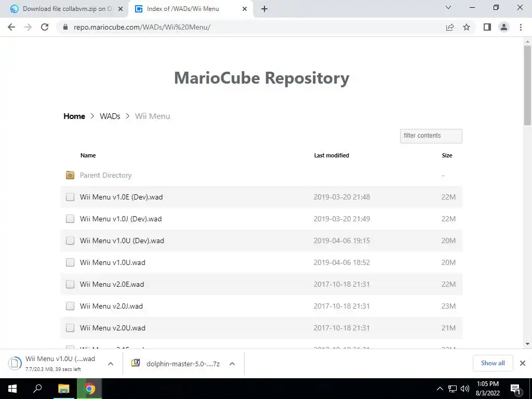Click the page vertical scrollbar thumb

pos(527,85)
